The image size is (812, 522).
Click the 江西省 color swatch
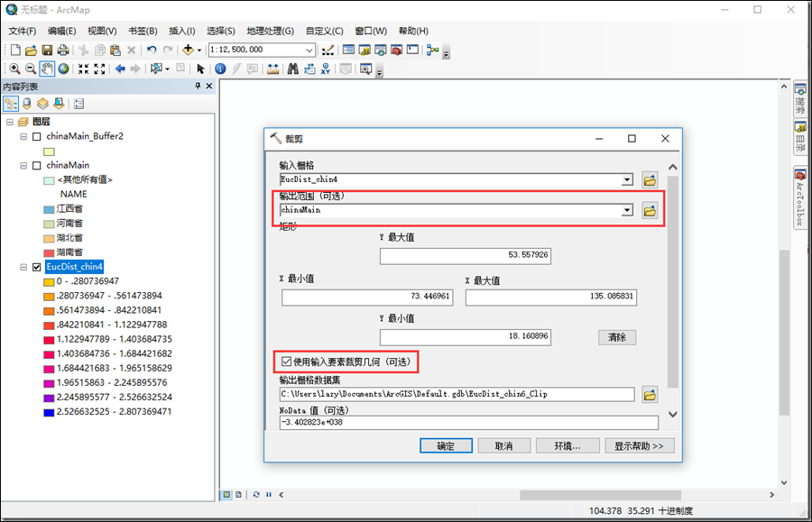click(48, 208)
